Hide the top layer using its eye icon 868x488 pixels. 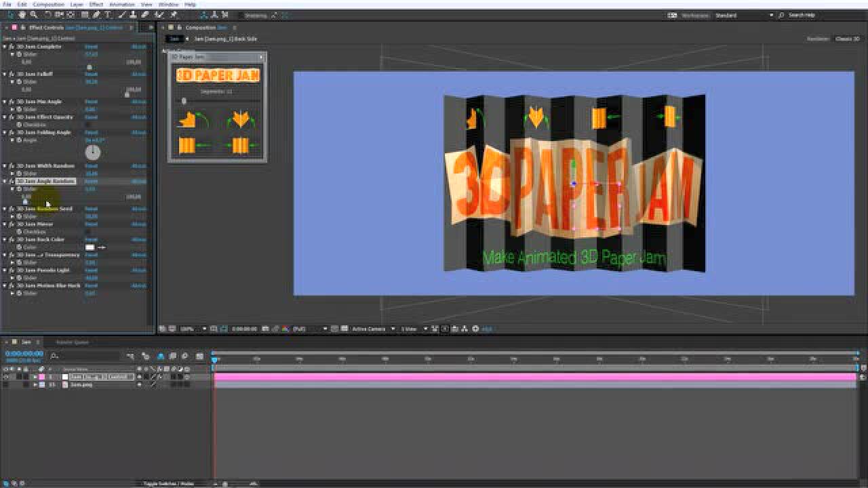(x=6, y=377)
